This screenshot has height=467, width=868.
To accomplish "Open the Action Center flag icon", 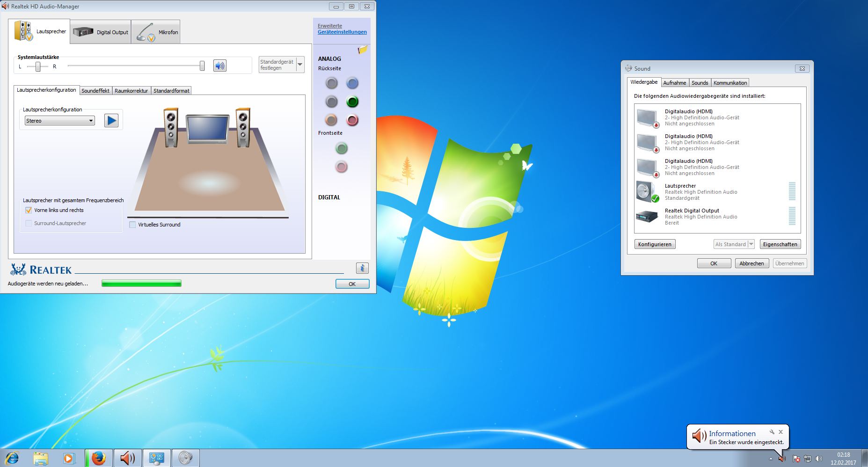I will click(x=795, y=459).
